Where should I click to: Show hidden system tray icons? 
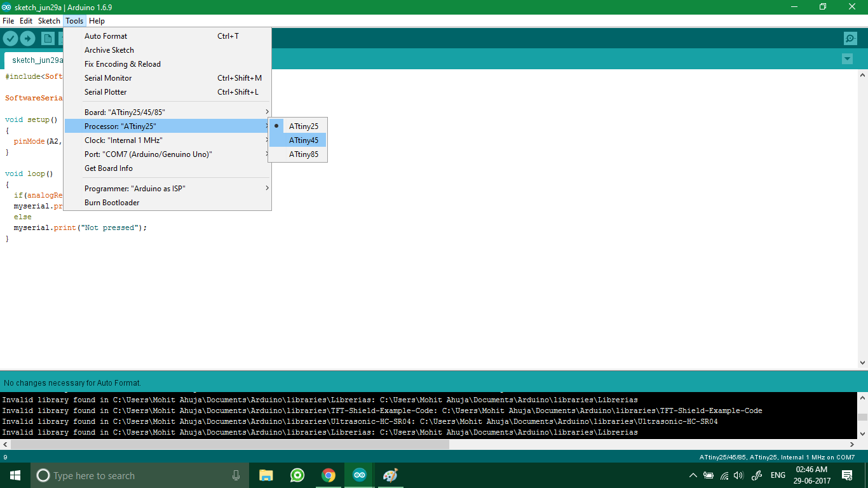[x=693, y=475]
